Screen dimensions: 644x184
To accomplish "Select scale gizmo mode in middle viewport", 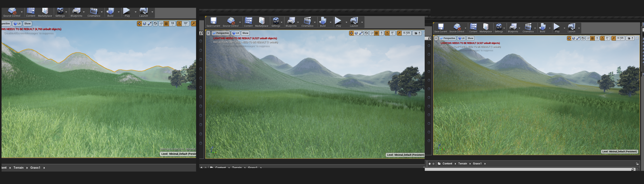I will click(361, 33).
